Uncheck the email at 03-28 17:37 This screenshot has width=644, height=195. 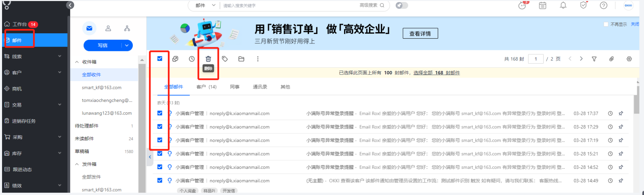(x=160, y=113)
